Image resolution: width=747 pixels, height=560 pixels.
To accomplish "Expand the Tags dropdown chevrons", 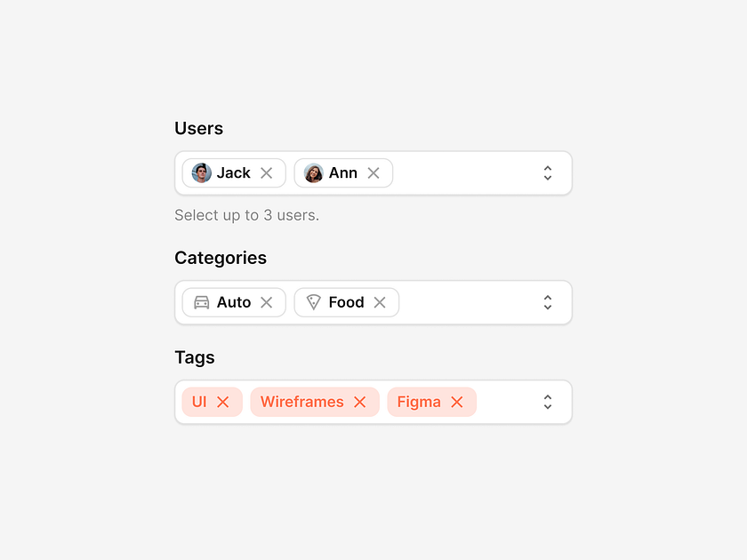I will 548,402.
